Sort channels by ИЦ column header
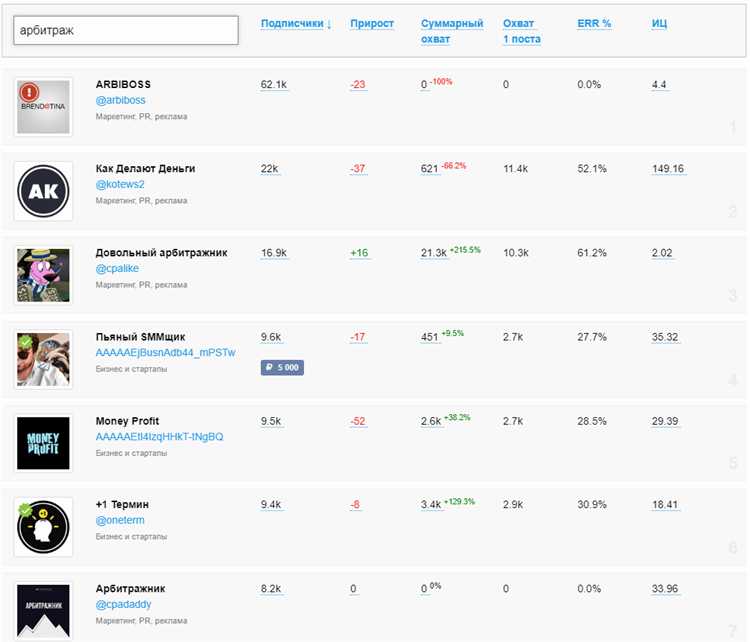This screenshot has width=750, height=642. click(659, 24)
